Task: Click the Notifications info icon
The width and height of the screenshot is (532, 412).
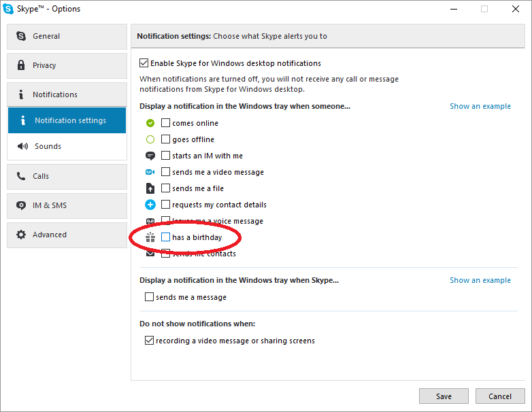Action: [21, 95]
